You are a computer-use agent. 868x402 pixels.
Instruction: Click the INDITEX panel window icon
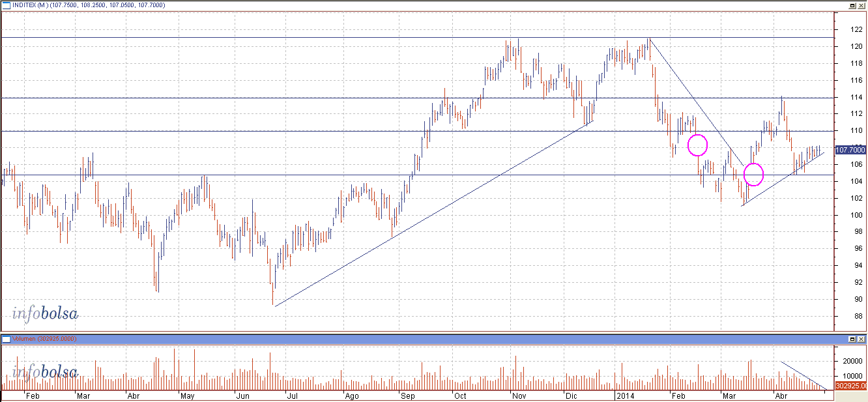[x=6, y=5]
